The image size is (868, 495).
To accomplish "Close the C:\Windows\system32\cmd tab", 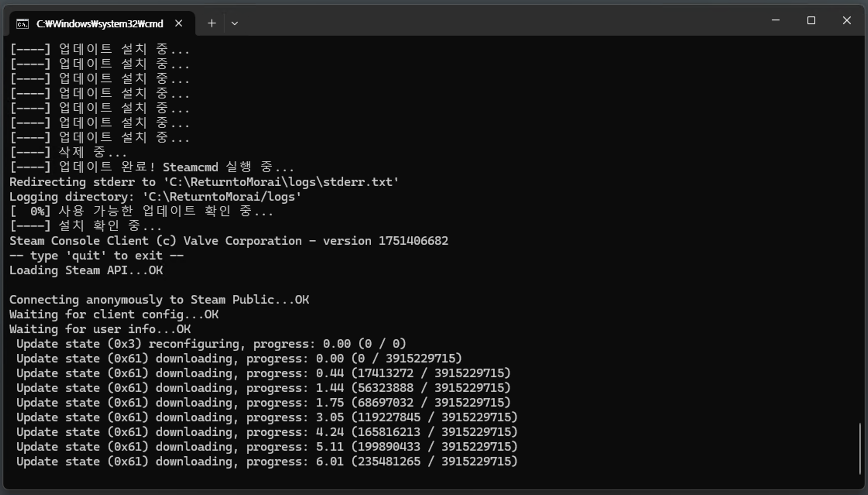I will (178, 24).
